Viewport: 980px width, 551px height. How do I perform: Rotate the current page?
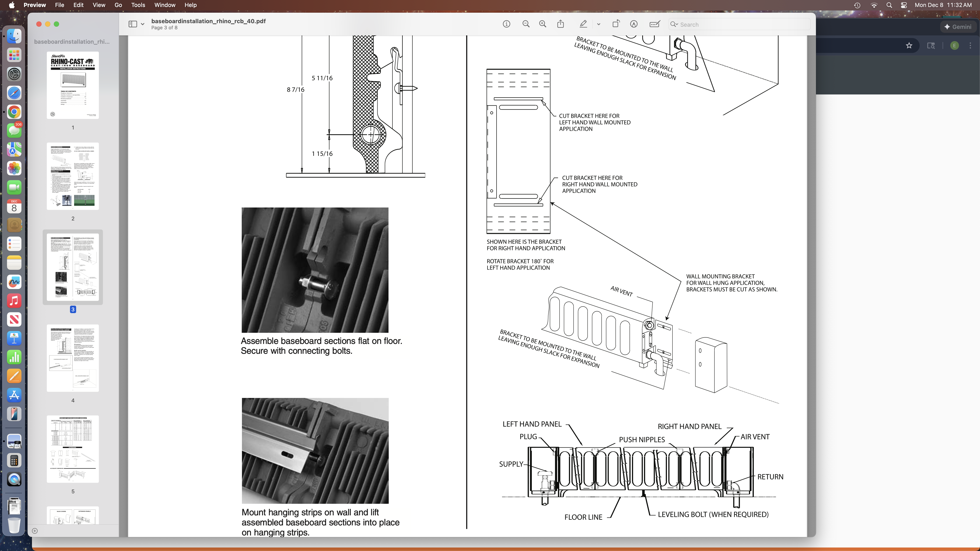(x=616, y=24)
